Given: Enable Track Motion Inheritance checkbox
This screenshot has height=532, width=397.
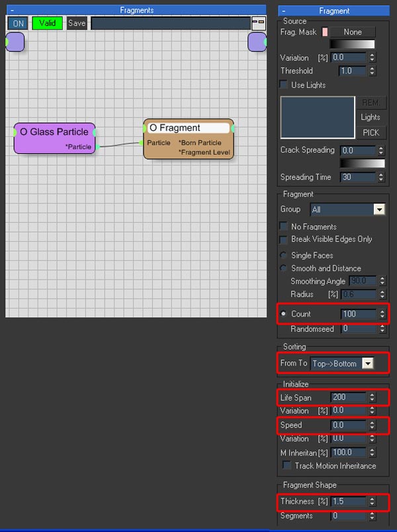Looking at the screenshot, I should pyautogui.click(x=287, y=465).
